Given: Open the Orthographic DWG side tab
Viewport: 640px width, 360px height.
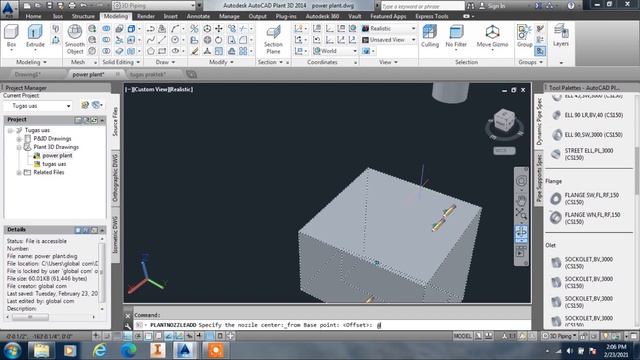Looking at the screenshot, I should pos(115,178).
